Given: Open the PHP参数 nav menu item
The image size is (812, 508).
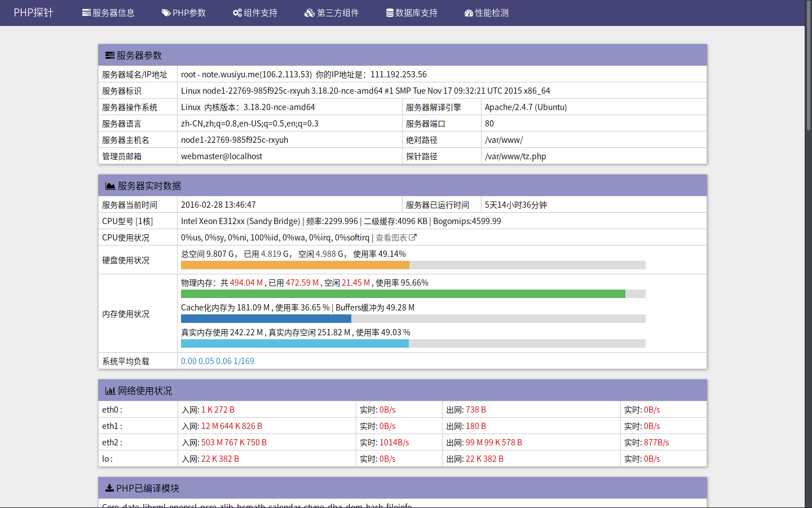Looking at the screenshot, I should point(184,13).
